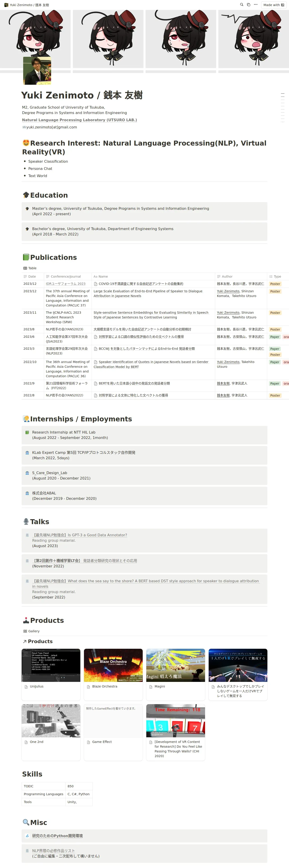Open the Blaze Orchestra product card
The width and height of the screenshot is (289, 868).
point(113,674)
